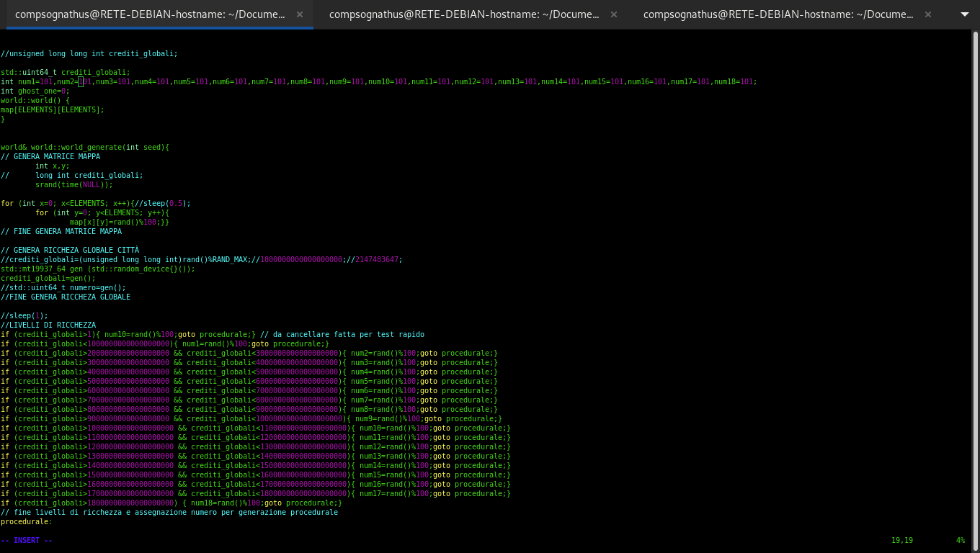Click the '// GENERA RICCHEZA GLOBALE CITTÀ' comment
Image resolution: width=980 pixels, height=553 pixels.
tap(70, 250)
